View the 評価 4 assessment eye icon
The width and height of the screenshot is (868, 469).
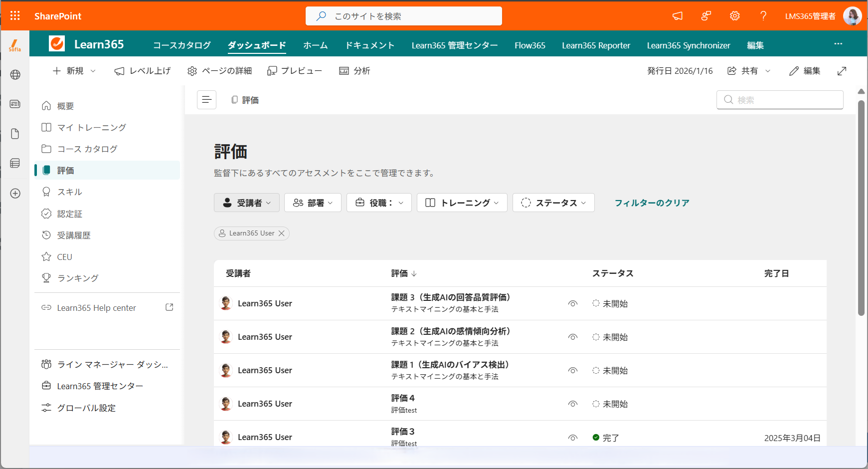click(x=573, y=404)
